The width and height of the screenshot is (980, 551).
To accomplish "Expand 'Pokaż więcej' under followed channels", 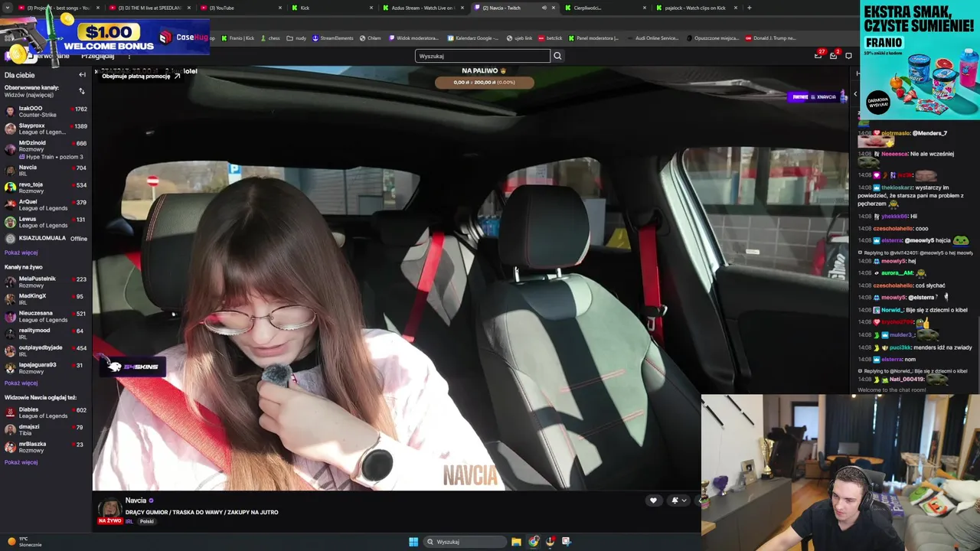I will coord(21,253).
